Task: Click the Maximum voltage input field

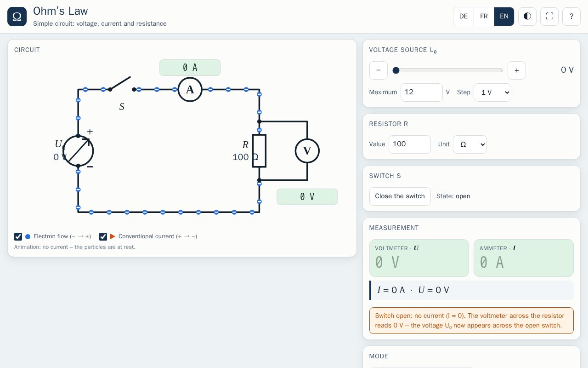Action: 422,92
